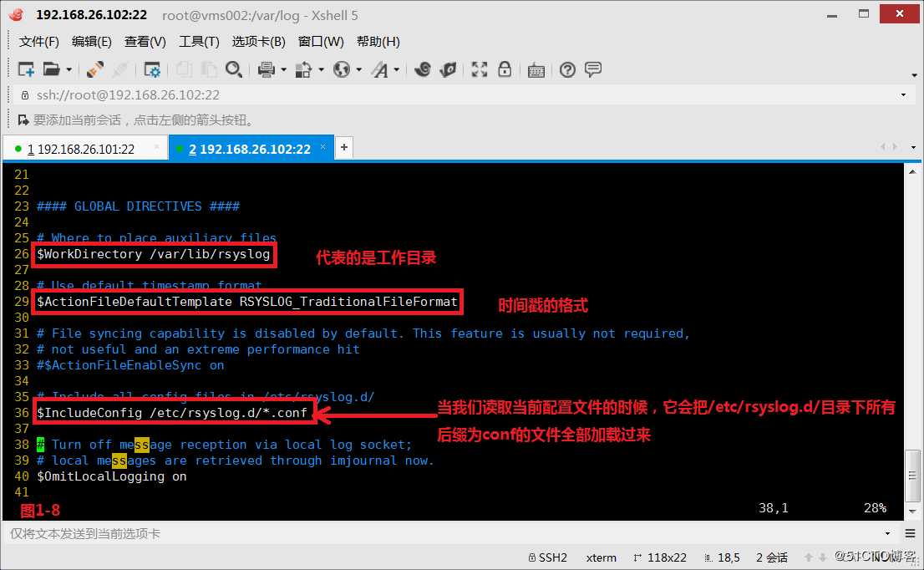This screenshot has height=570, width=924.
Task: Open the Help question mark icon
Action: coord(567,70)
